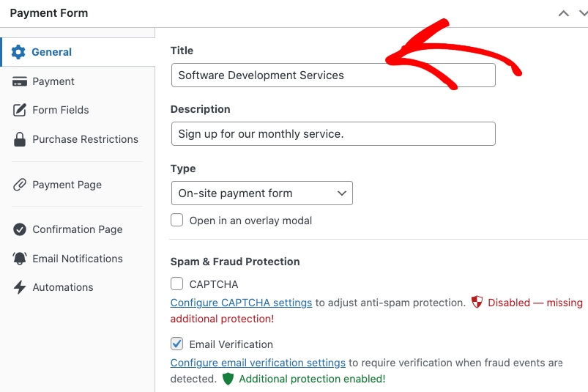Click the Payment Page paperclip icon
Viewport: 588px width, 392px height.
(20, 185)
